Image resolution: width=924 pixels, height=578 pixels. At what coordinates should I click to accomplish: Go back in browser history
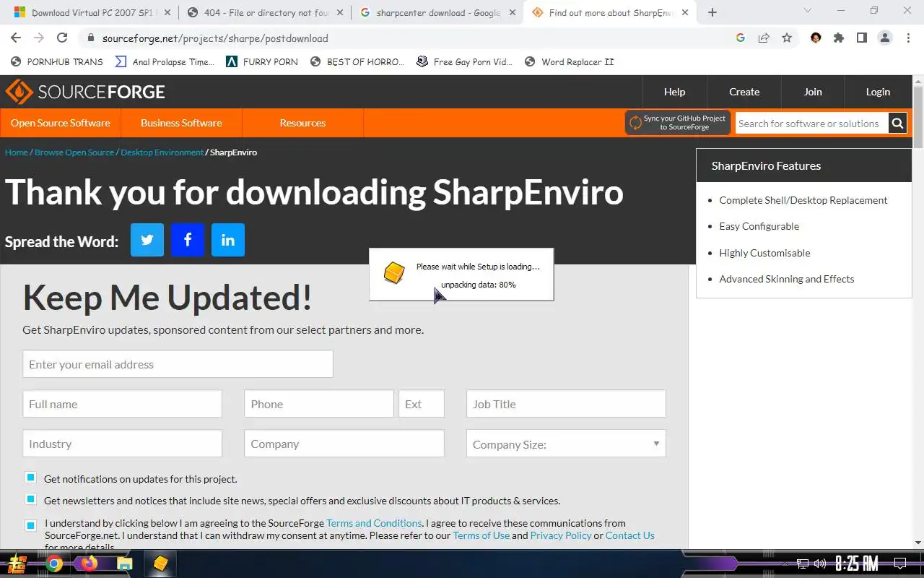click(x=16, y=38)
